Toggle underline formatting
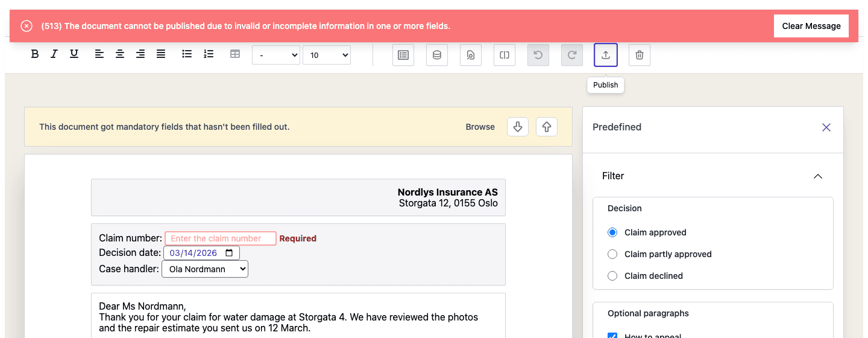The width and height of the screenshot is (868, 338). point(74,54)
